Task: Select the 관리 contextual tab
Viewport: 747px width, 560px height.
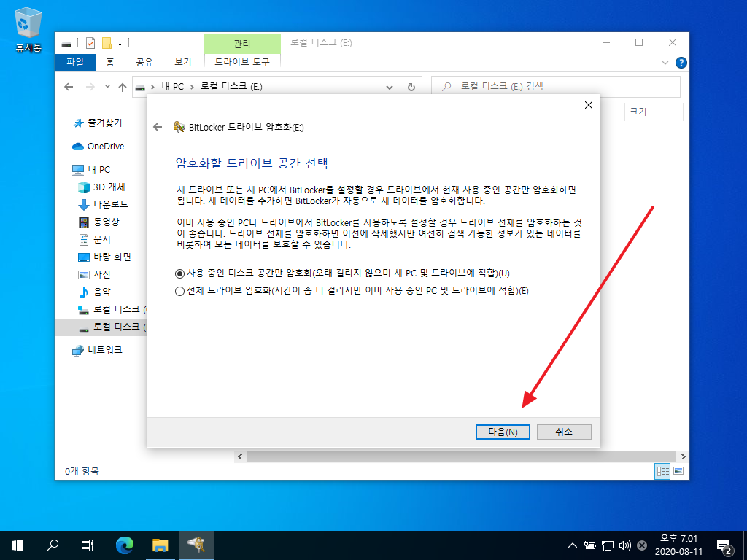Action: click(242, 44)
